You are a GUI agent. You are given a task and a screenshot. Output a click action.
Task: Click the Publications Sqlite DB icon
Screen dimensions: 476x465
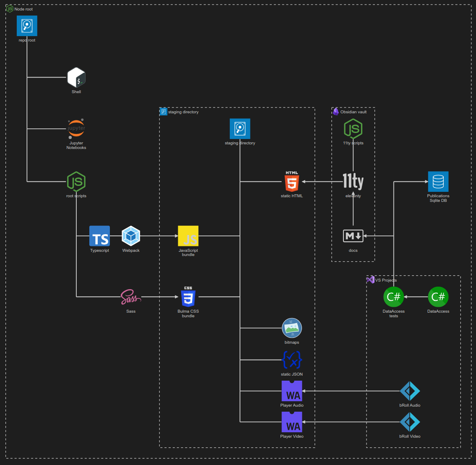(x=438, y=181)
